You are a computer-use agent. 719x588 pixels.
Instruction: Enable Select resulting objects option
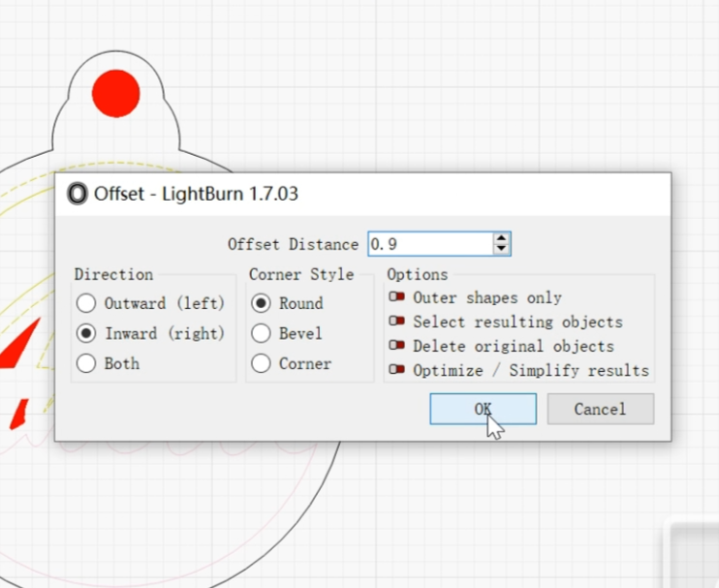396,322
